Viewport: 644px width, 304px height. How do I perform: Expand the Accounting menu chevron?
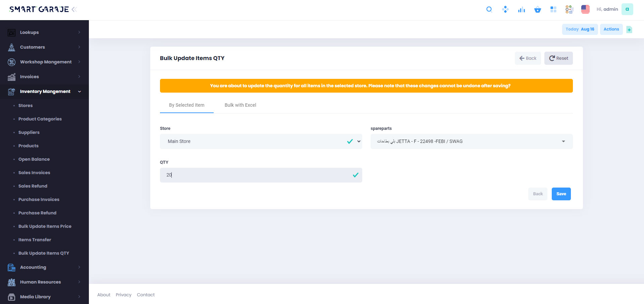(x=79, y=267)
